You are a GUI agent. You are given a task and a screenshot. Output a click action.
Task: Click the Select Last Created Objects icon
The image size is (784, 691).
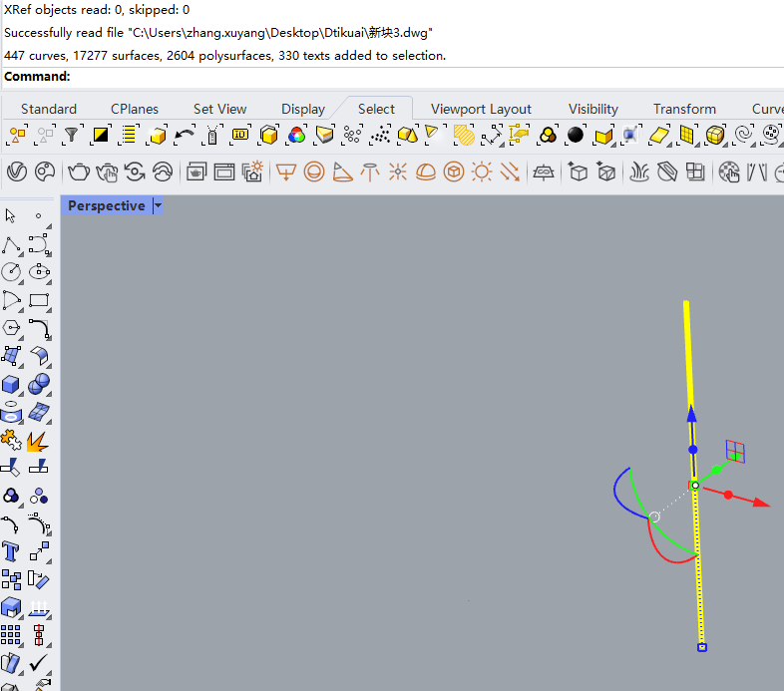[157, 135]
